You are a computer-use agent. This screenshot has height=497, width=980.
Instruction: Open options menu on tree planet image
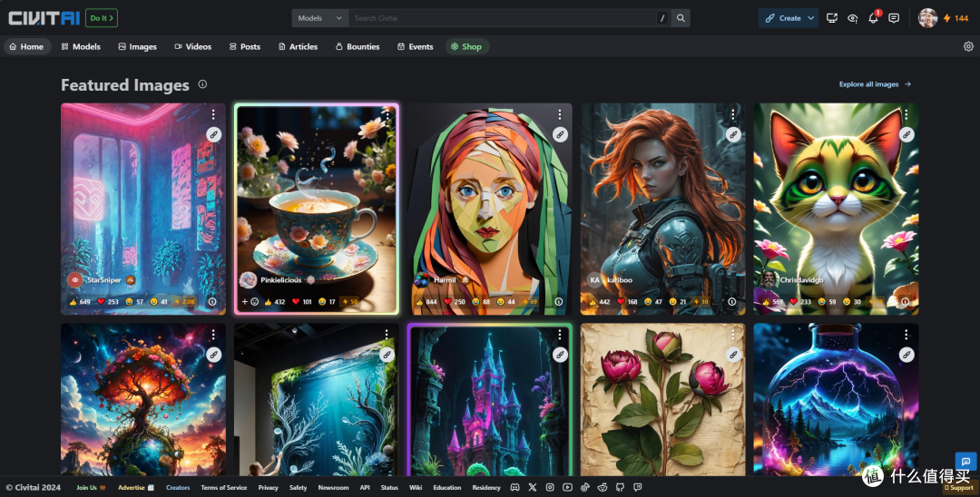click(213, 335)
